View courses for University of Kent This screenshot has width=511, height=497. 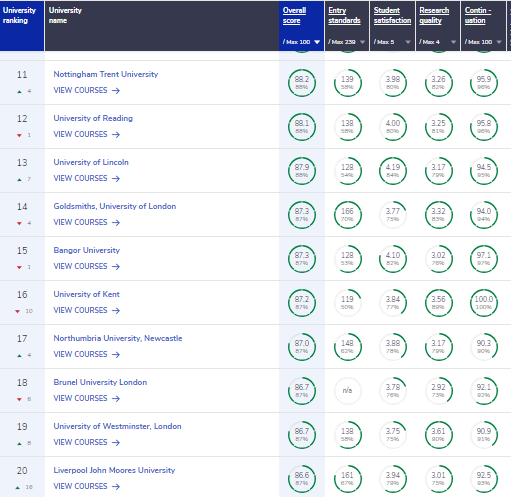tap(87, 310)
